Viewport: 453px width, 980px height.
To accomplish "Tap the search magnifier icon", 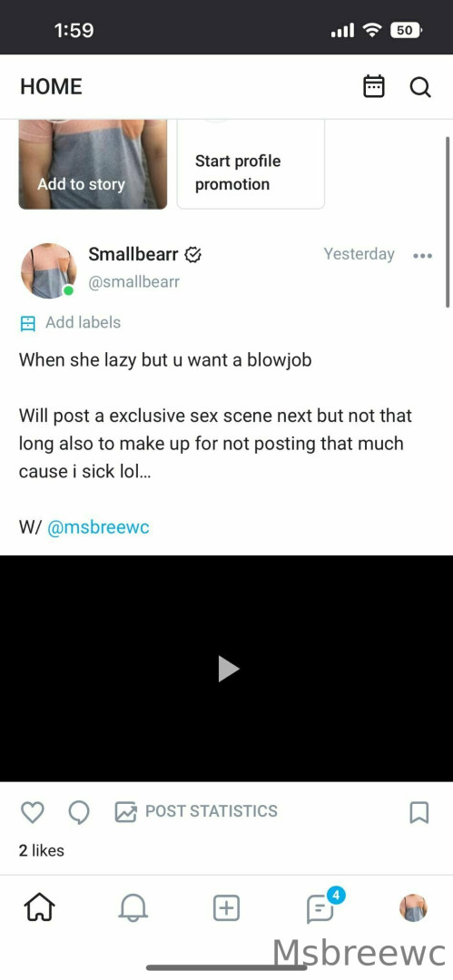I will (x=419, y=87).
